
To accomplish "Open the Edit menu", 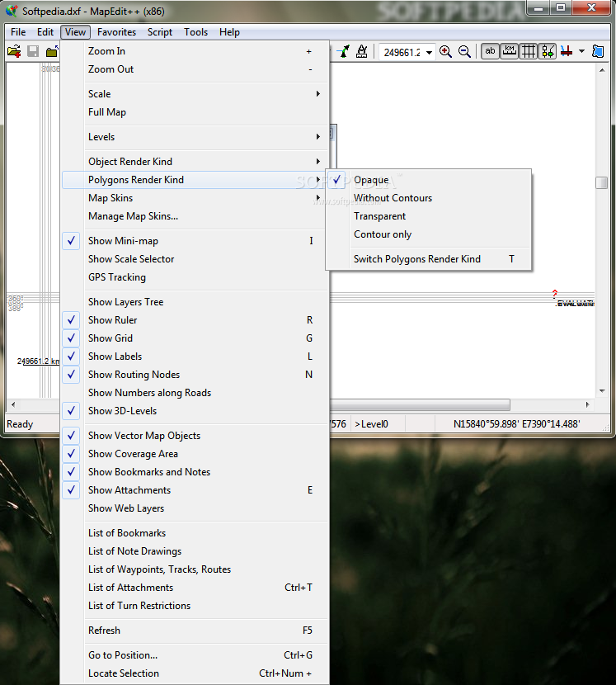I will [x=45, y=32].
